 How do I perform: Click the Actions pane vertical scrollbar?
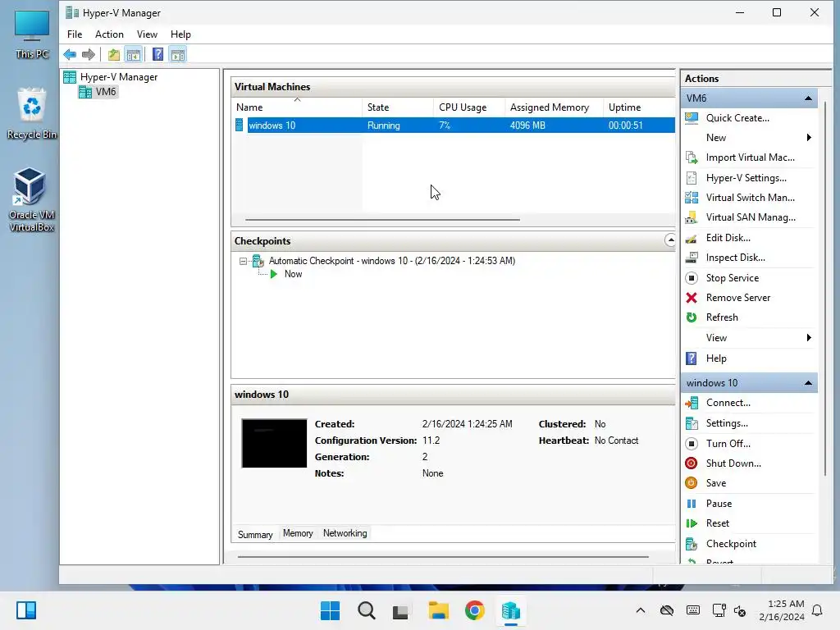pyautogui.click(x=824, y=290)
